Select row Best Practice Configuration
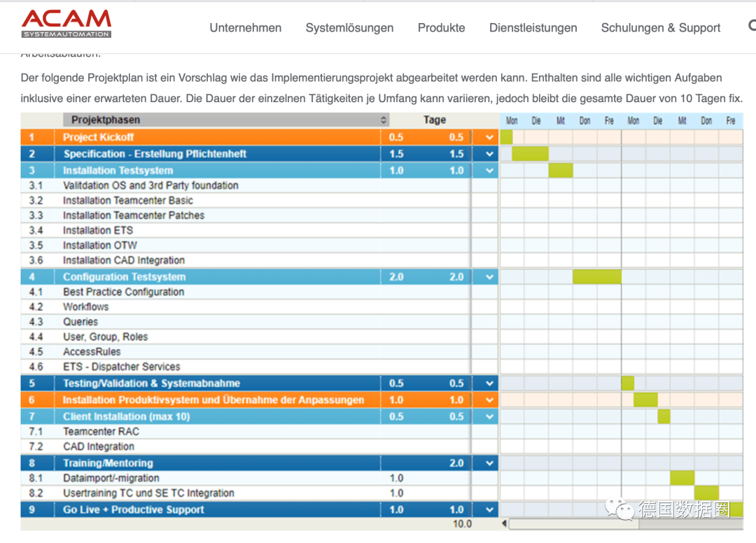 tap(260, 292)
